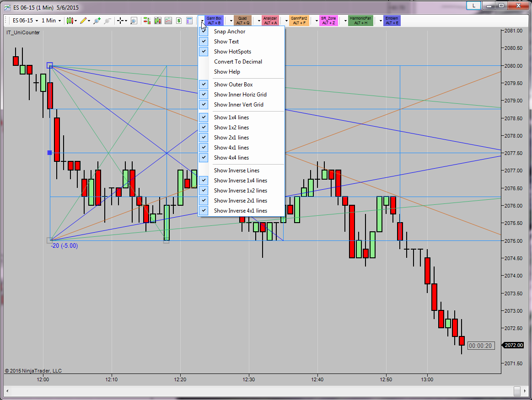Toggle Show Inner Horiz Grid
Image resolution: width=532 pixels, height=400 pixels.
(241, 95)
